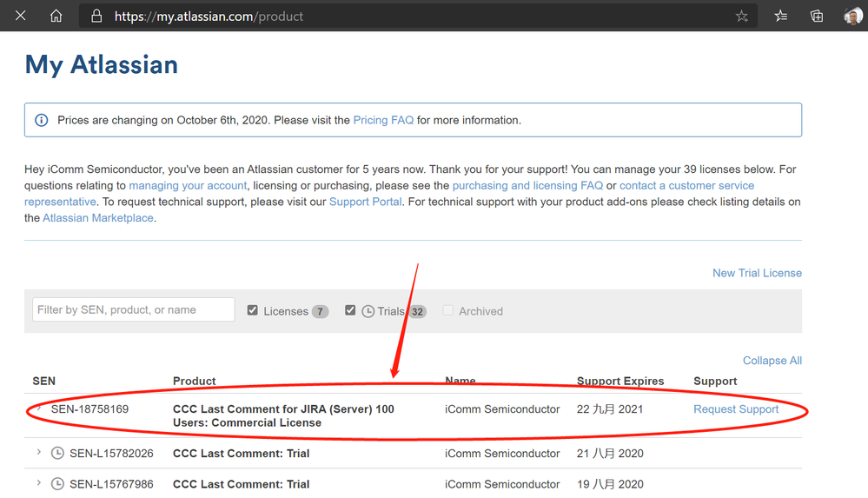The image size is (868, 498).
Task: Uncheck the Trials checkbox
Action: [350, 310]
